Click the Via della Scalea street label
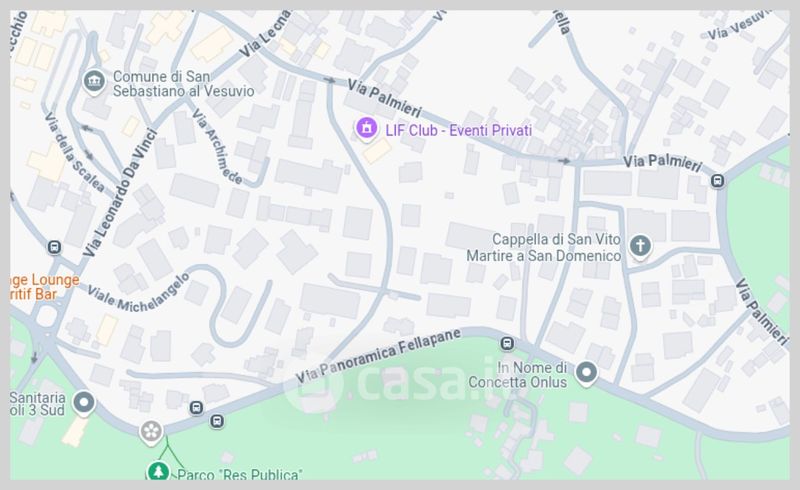Image resolution: width=800 pixels, height=490 pixels. coord(74,152)
